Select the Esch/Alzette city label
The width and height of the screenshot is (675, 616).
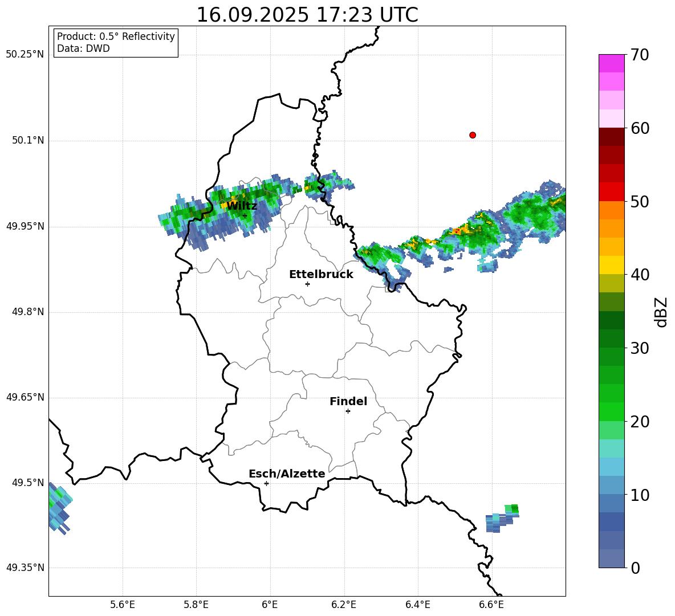(x=287, y=474)
